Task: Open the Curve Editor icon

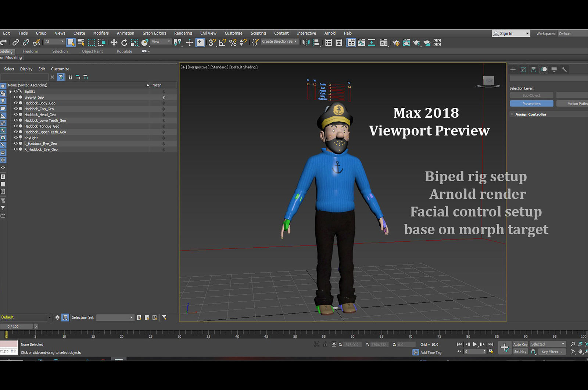Action: pos(362,43)
